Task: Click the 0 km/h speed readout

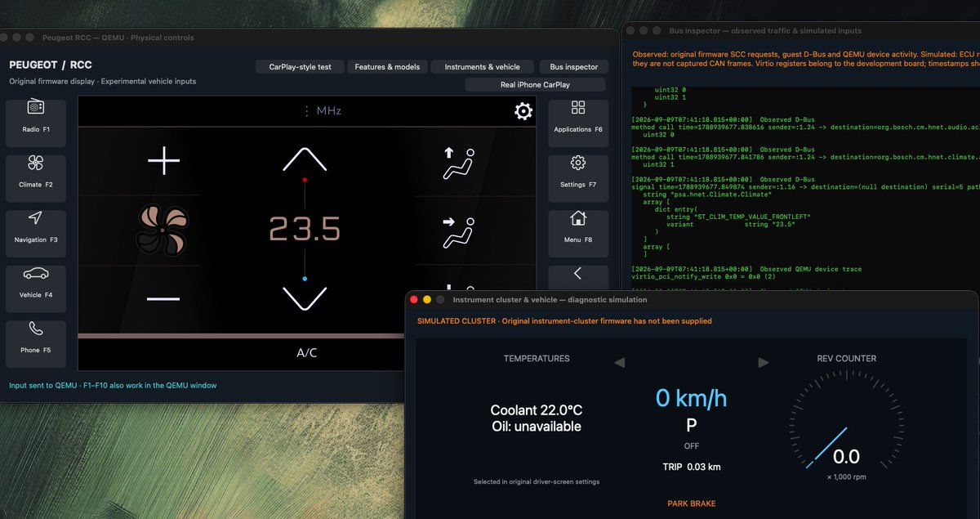Action: [691, 398]
